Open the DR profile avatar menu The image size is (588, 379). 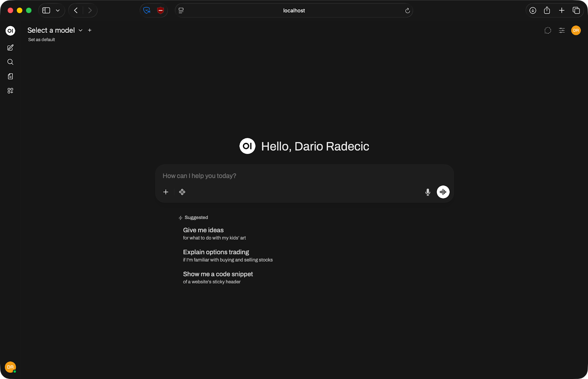point(576,31)
